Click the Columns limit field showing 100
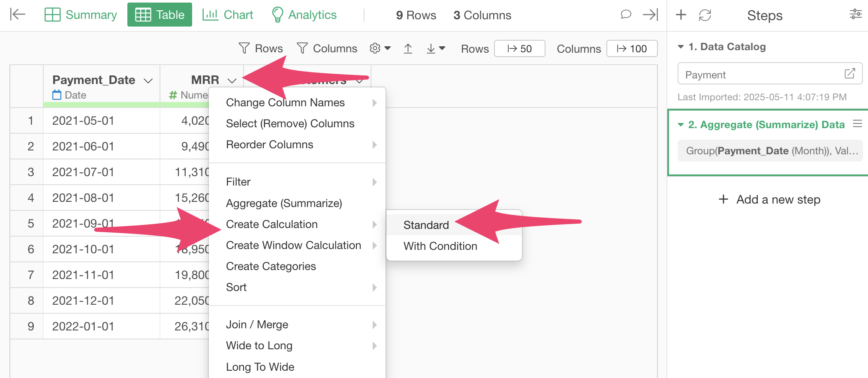Screen dimensions: 868x378 pos(632,49)
